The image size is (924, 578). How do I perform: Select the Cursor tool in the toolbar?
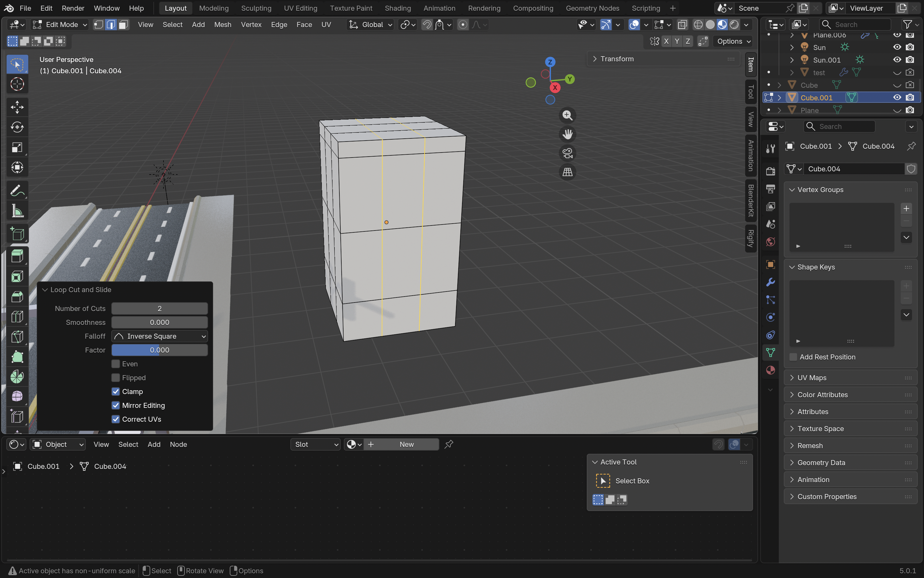click(17, 84)
